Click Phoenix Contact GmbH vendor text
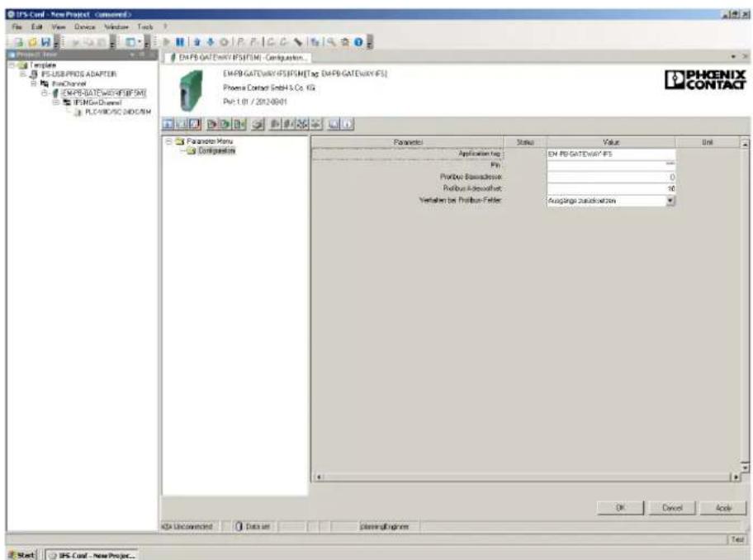The image size is (753, 560). (x=269, y=88)
